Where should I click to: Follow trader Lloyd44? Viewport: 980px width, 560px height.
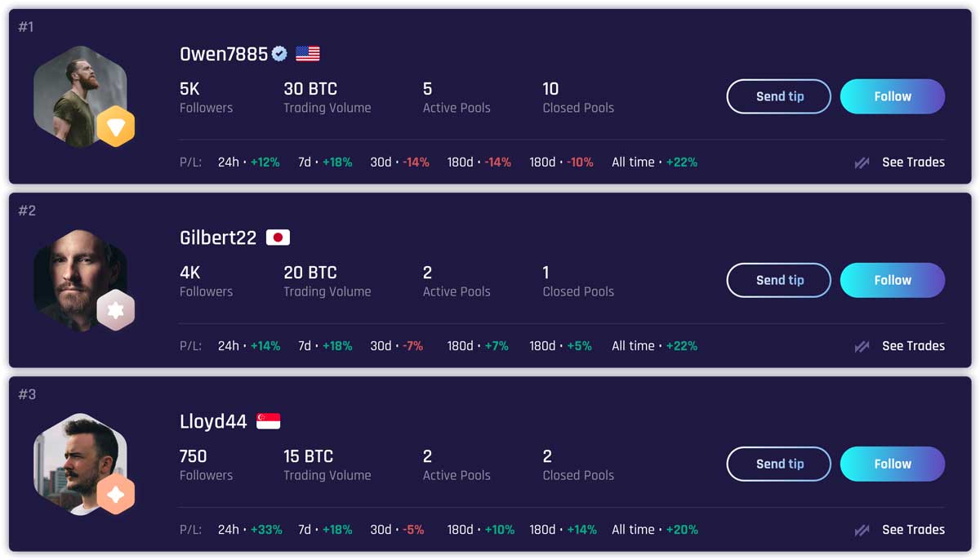click(x=893, y=464)
